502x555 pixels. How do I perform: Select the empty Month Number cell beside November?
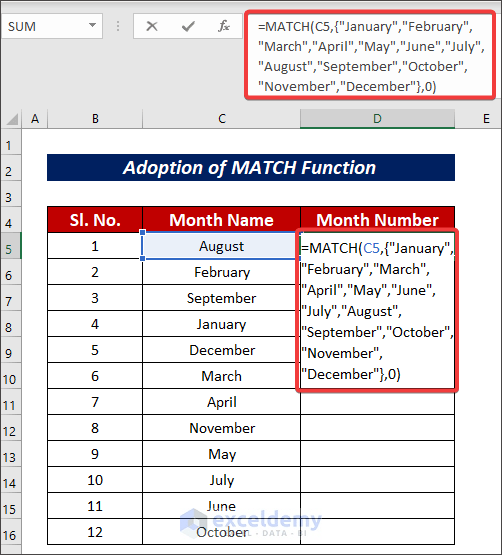377,428
